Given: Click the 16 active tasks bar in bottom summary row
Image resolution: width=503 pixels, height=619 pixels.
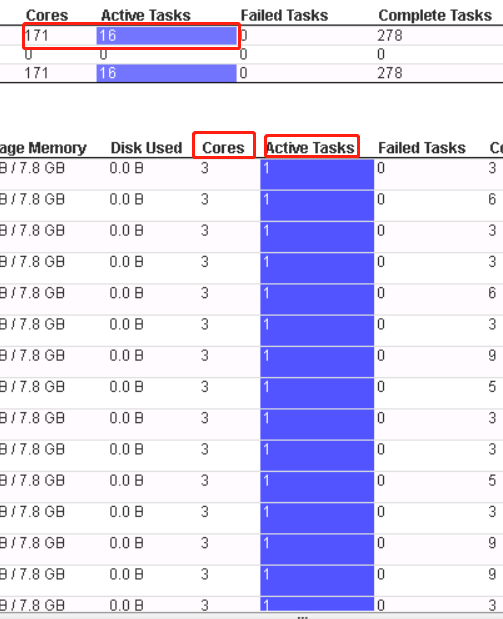Looking at the screenshot, I should [x=167, y=73].
